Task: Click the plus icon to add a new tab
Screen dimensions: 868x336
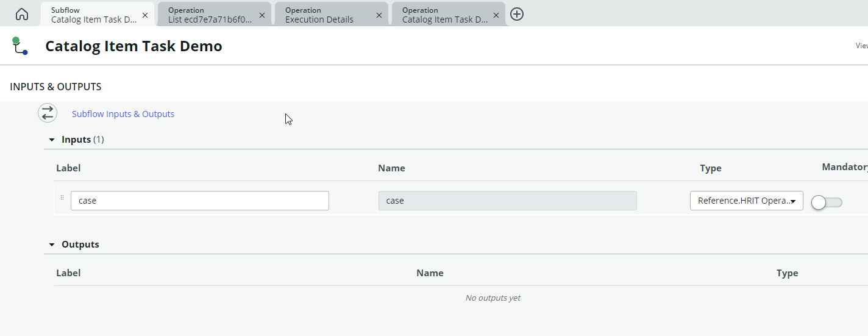Action: pyautogui.click(x=516, y=14)
